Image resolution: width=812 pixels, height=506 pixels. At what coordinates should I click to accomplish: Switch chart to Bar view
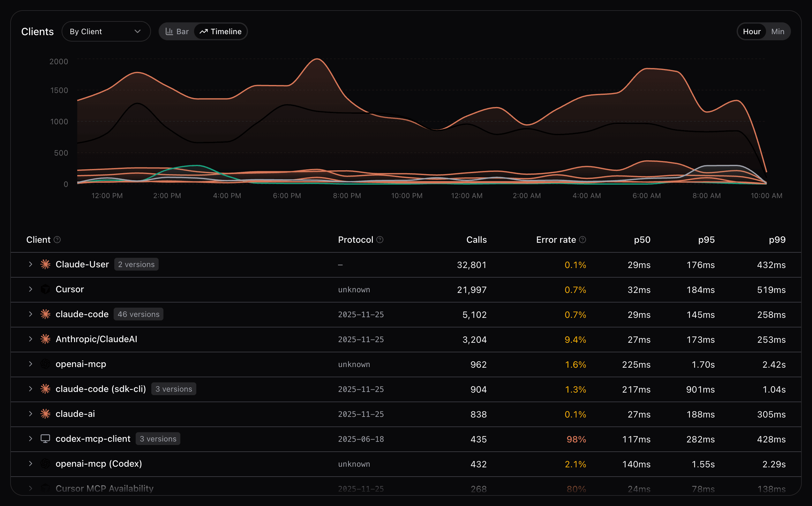177,31
